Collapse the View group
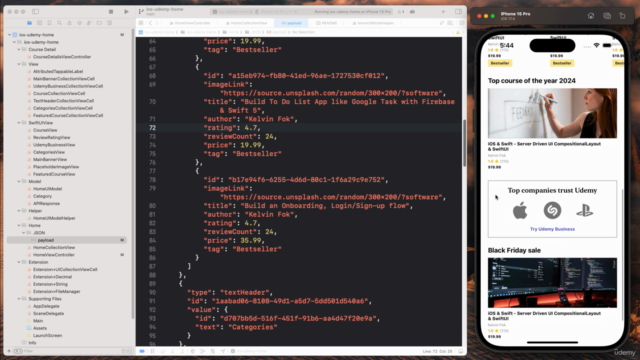This screenshot has width=640, height=360. pyautogui.click(x=19, y=64)
